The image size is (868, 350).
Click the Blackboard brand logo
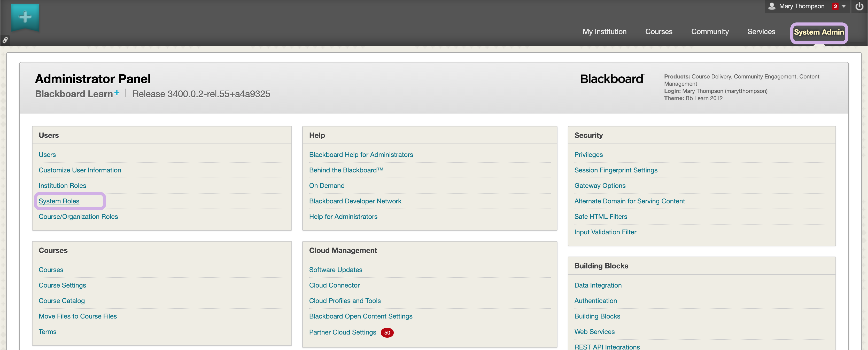[x=612, y=79]
